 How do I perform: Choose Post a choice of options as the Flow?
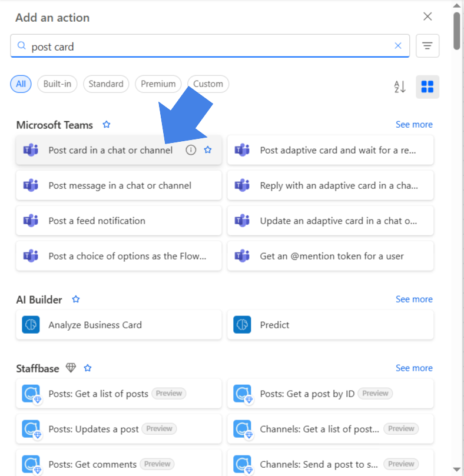point(118,256)
